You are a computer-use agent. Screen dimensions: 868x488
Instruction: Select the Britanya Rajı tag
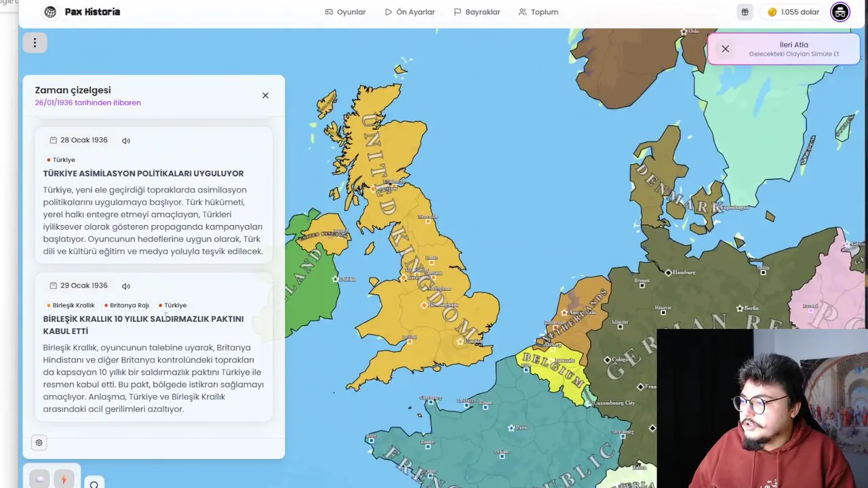tap(127, 306)
